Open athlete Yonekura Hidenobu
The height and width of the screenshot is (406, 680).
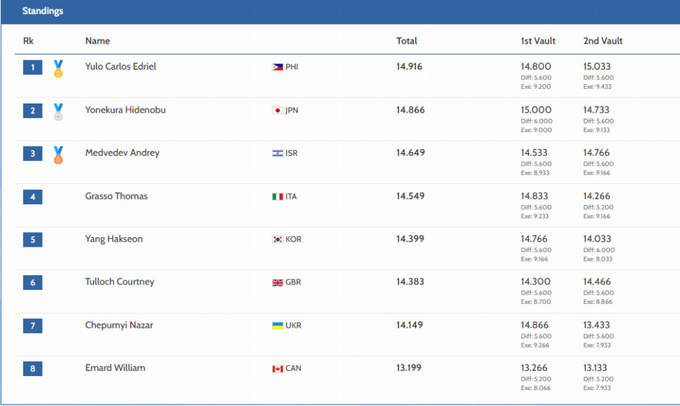pos(125,110)
